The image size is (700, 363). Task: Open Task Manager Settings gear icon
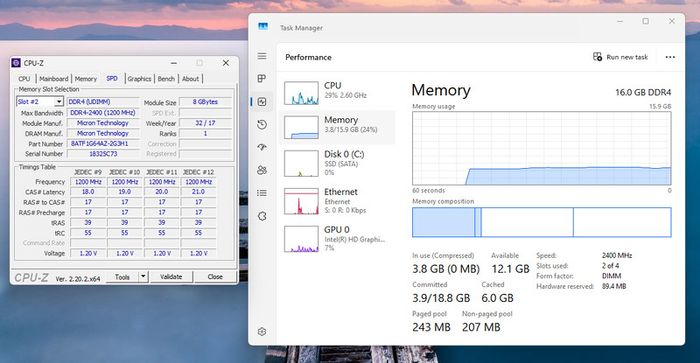point(262,331)
